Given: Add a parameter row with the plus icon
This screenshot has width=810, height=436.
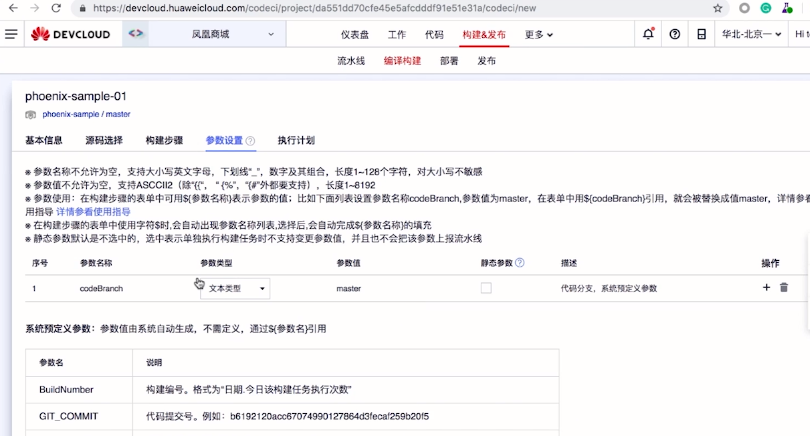Looking at the screenshot, I should coord(766,287).
